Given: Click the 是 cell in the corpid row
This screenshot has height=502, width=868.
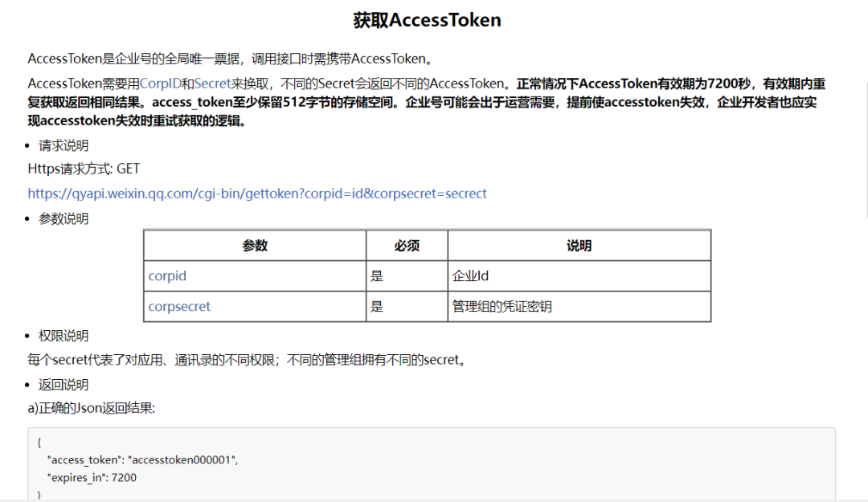Looking at the screenshot, I should point(407,275).
